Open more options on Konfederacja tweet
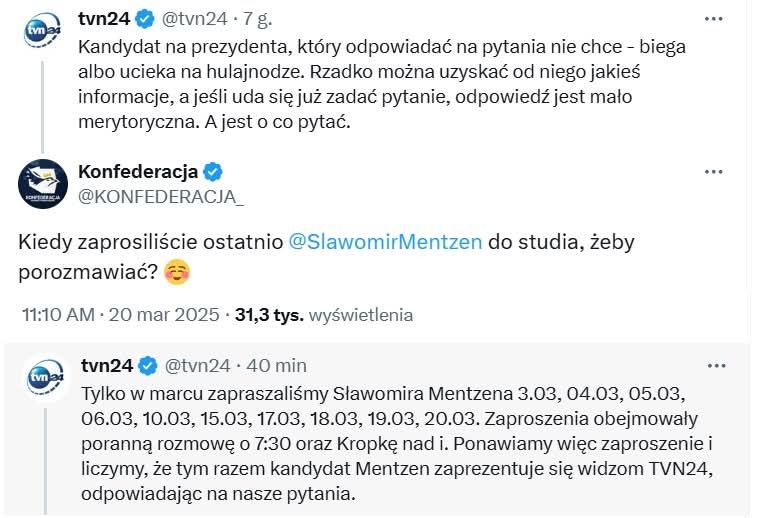Image resolution: width=761 pixels, height=518 pixels. [x=713, y=171]
